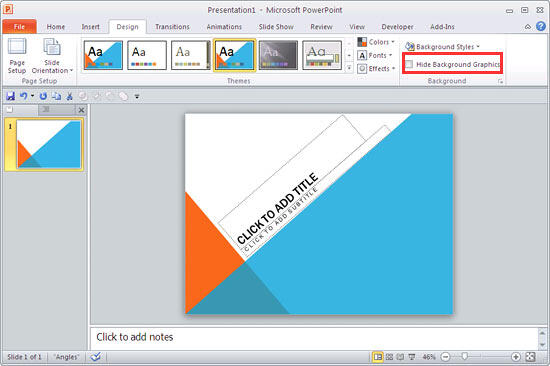The height and width of the screenshot is (366, 550).
Task: Click the zoom slider handle
Action: (464, 357)
